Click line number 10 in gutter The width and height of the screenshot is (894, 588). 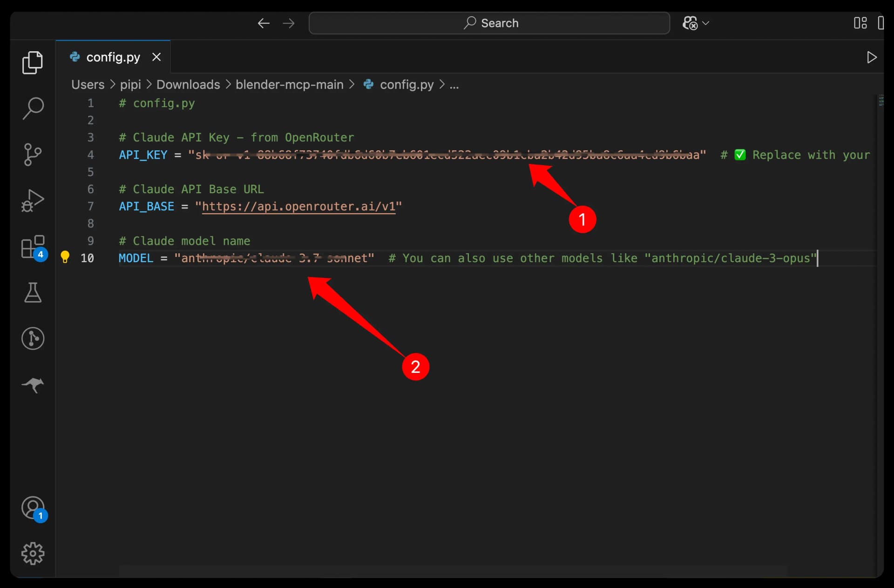[x=87, y=258]
